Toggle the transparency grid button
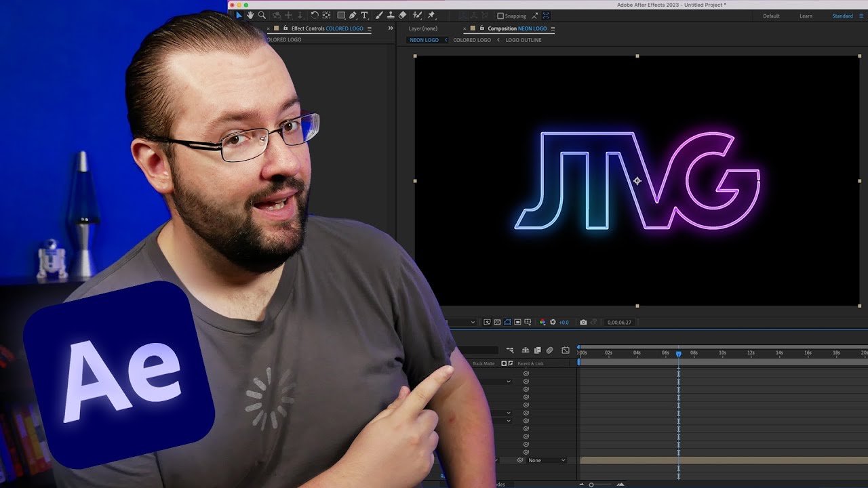Image resolution: width=868 pixels, height=488 pixels. pos(497,322)
